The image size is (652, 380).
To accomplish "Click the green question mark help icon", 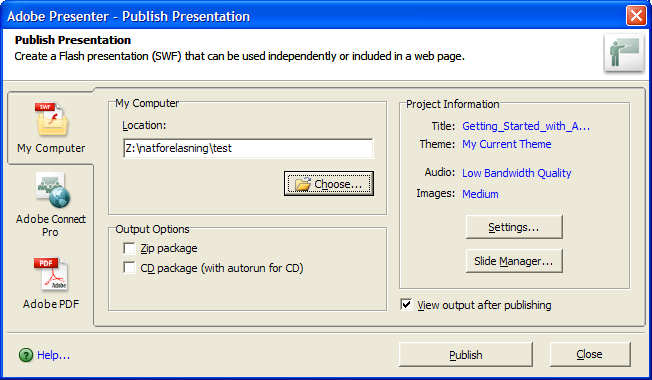I will click(26, 355).
